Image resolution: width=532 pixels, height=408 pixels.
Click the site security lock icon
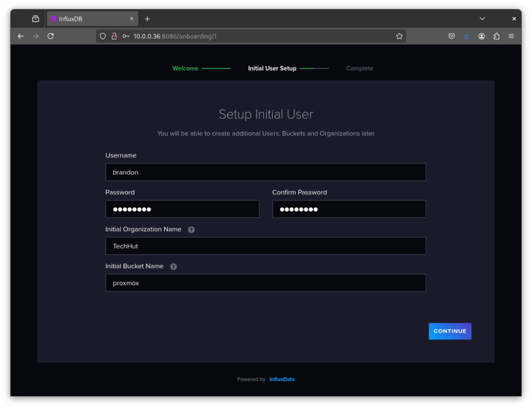[x=114, y=36]
